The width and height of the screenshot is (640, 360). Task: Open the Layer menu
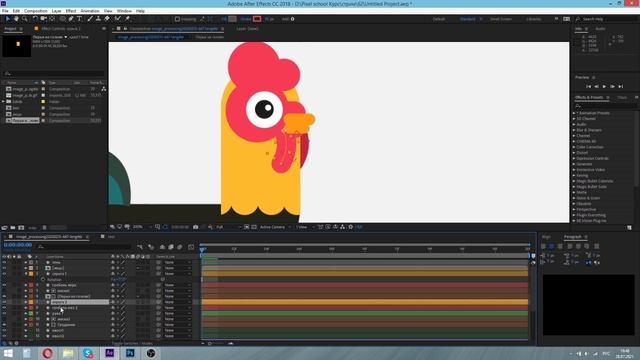(56, 11)
